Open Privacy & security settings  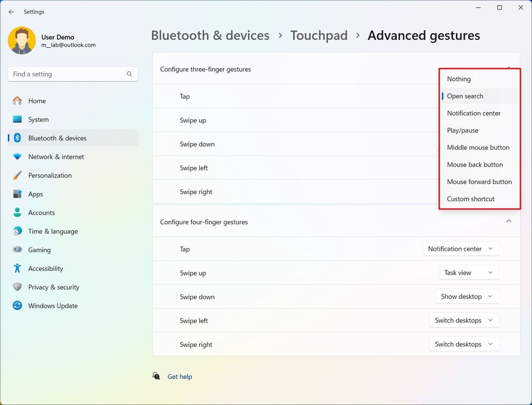pyautogui.click(x=21, y=287)
